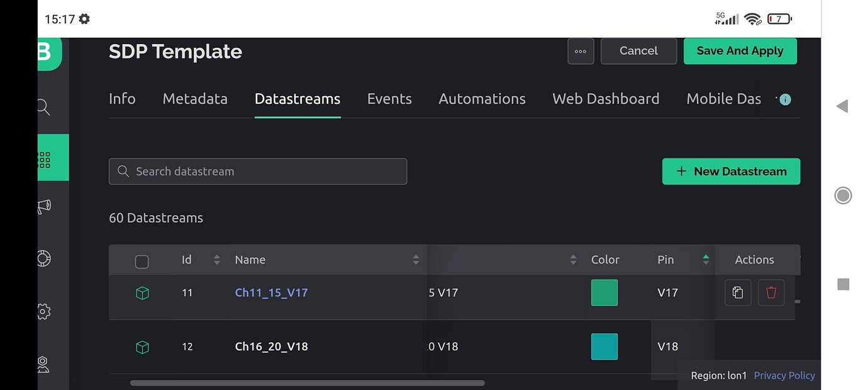
Task: Open the megaphone announcements icon in the sidebar
Action: click(43, 206)
